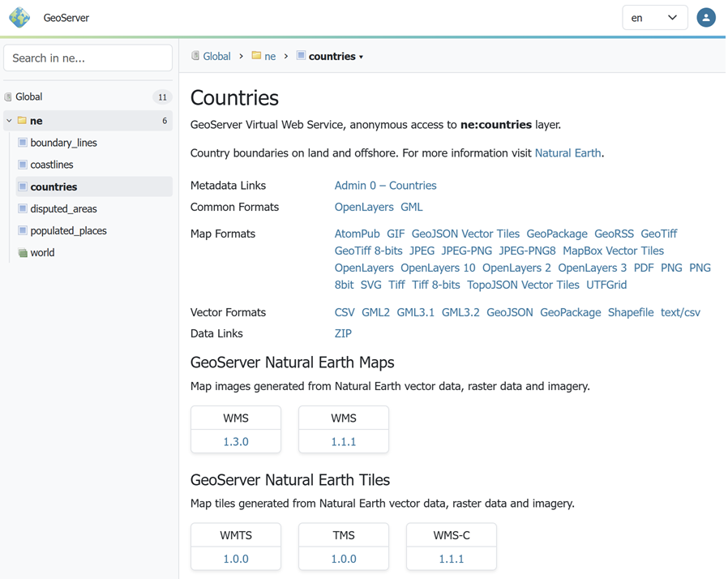Open WMTS 1.0.0 tile service
The image size is (728, 579).
tap(236, 559)
